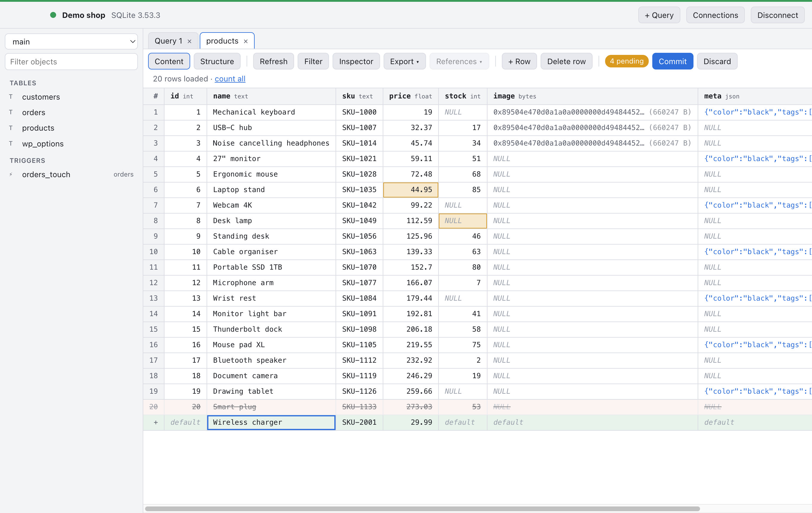
Task: Click the 4 pending badge
Action: tap(627, 61)
